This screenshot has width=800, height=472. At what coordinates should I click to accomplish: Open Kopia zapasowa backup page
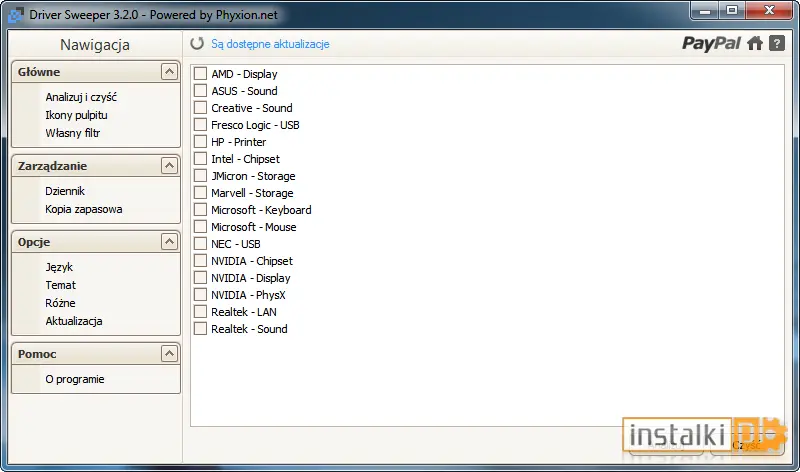coord(84,209)
